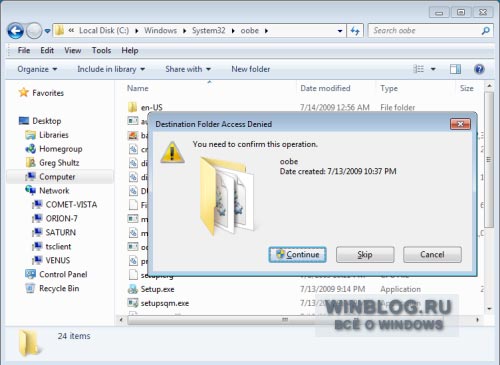
Task: Sort by the Type column header
Action: (x=389, y=88)
